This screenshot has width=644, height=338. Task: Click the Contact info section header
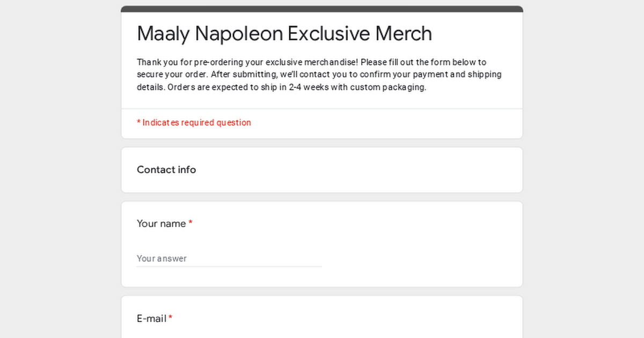click(166, 170)
